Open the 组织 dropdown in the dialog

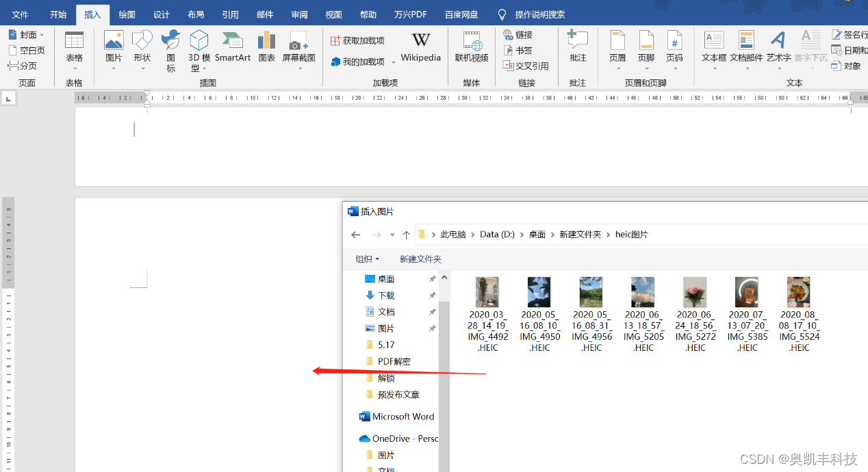(367, 259)
